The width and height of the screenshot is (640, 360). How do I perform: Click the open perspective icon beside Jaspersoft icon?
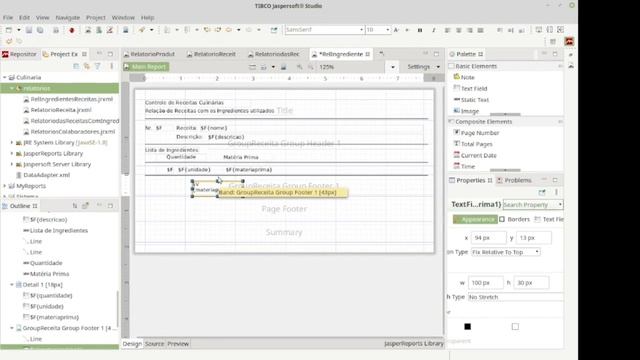click(553, 41)
